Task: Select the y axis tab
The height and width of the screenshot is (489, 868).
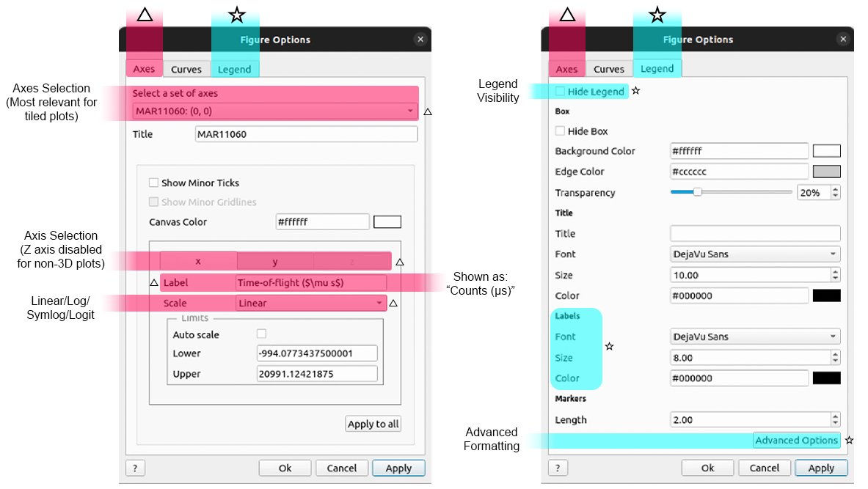Action: 275,262
